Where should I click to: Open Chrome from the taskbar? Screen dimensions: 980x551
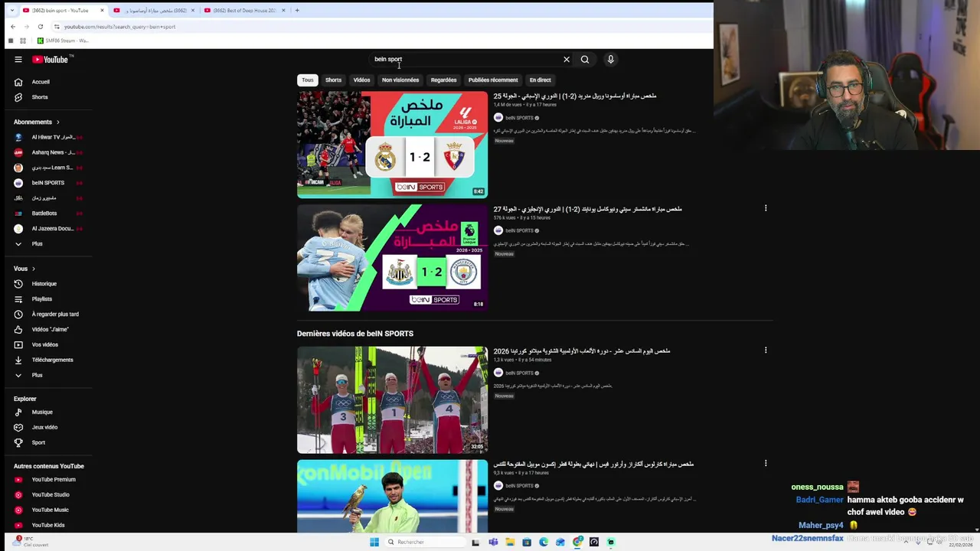point(577,542)
